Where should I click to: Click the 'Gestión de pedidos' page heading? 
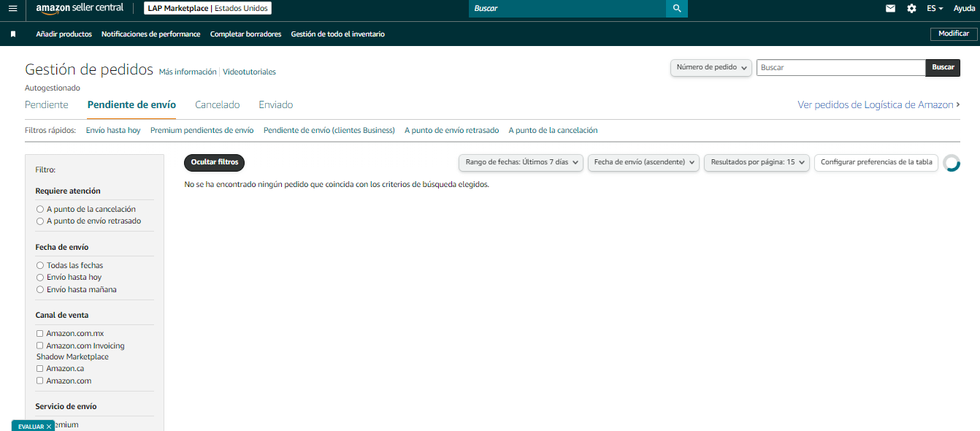(x=89, y=69)
